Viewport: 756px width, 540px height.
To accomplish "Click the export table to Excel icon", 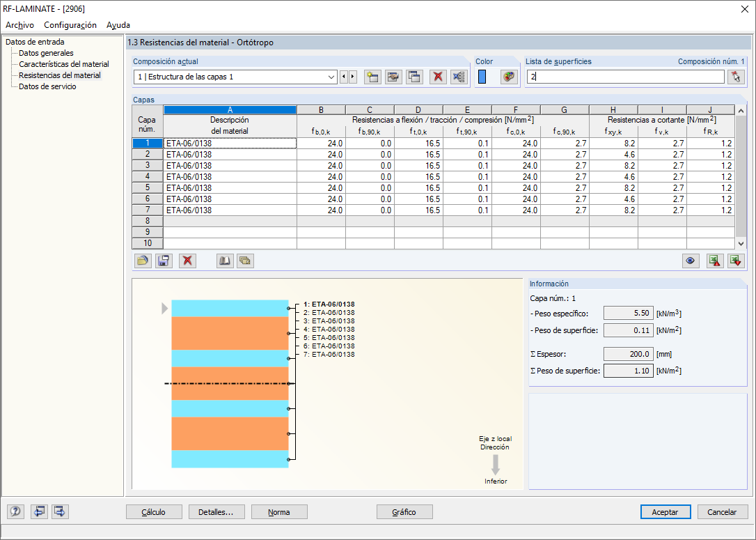I will click(714, 261).
